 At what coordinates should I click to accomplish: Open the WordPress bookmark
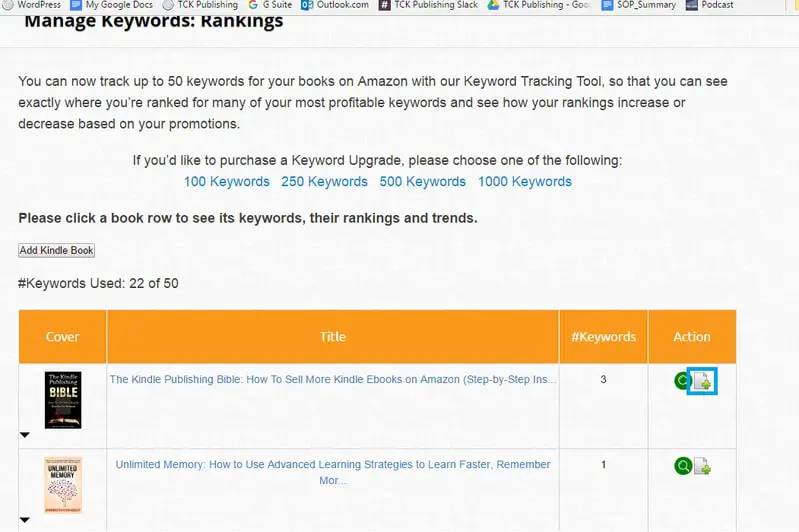32,5
